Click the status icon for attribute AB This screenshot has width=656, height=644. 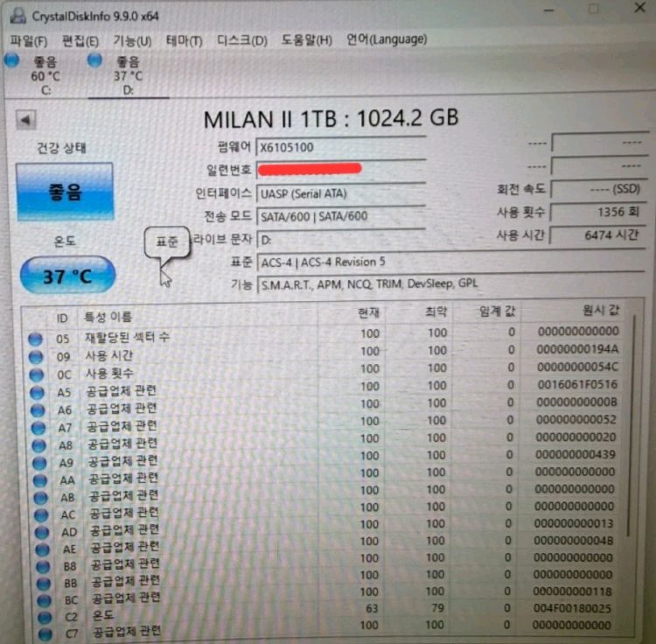[40, 498]
